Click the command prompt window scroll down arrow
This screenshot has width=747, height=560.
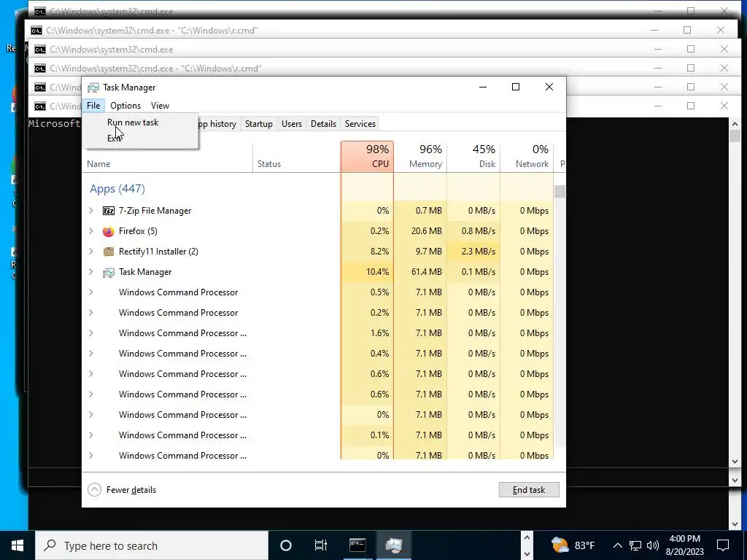pos(734,462)
